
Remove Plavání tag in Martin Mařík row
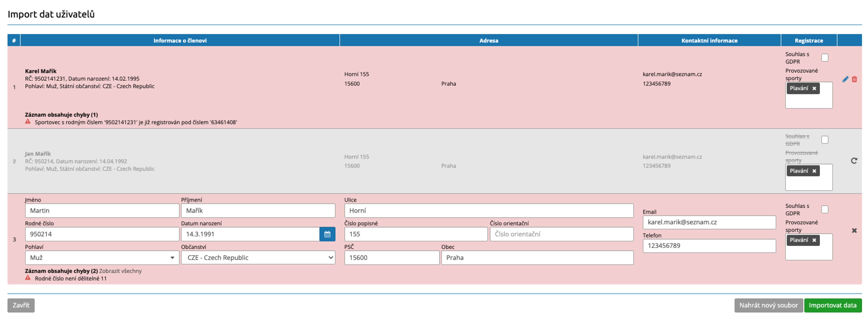tap(814, 240)
